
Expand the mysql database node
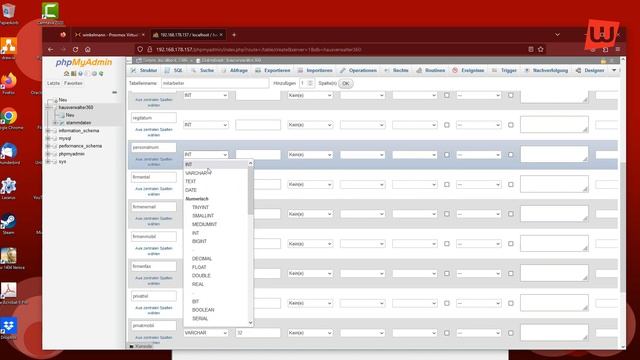(48, 139)
